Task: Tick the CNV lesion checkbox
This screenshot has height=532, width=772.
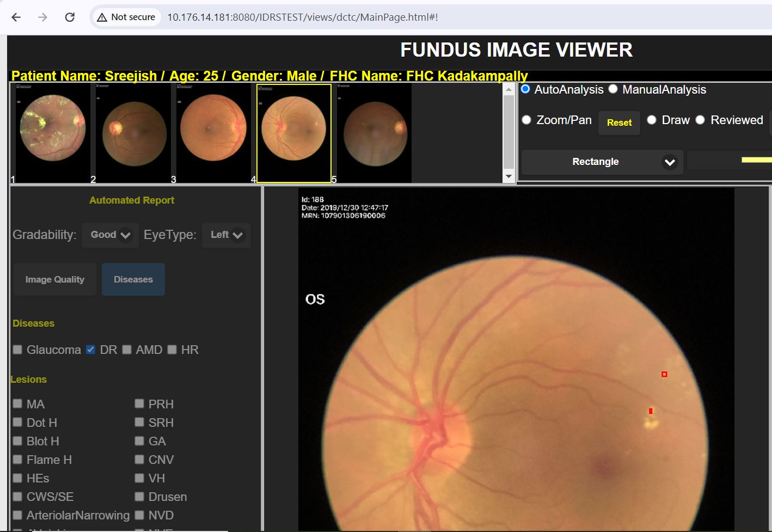Action: [139, 459]
